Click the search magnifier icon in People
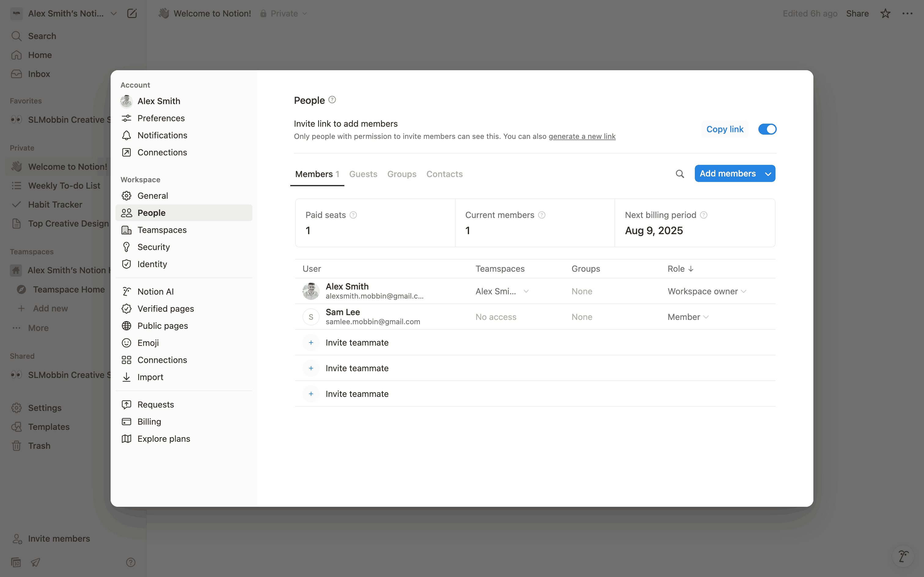Viewport: 924px width, 577px height. 680,174
